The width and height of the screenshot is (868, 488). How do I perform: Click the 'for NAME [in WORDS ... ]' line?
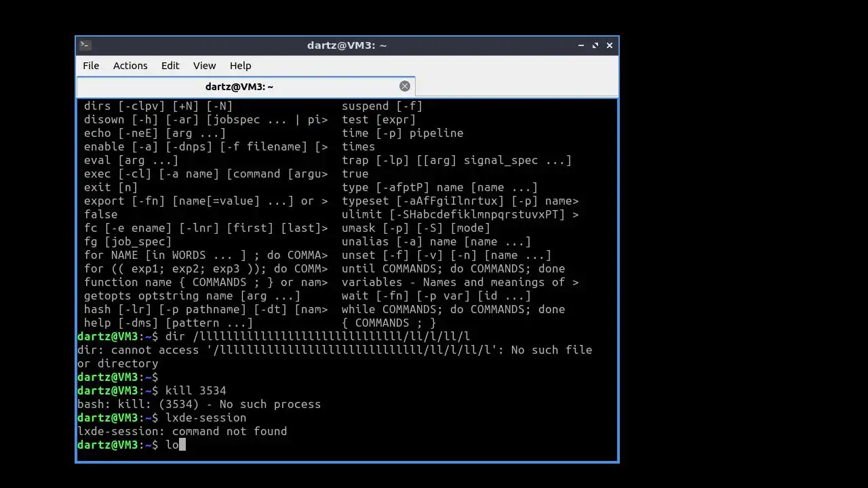click(206, 255)
